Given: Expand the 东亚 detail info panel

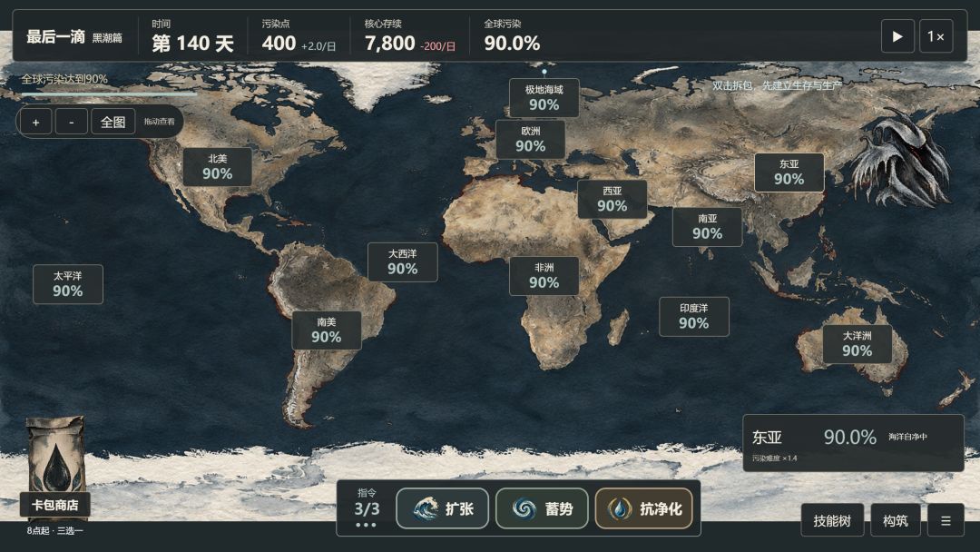Looking at the screenshot, I should pos(853,443).
